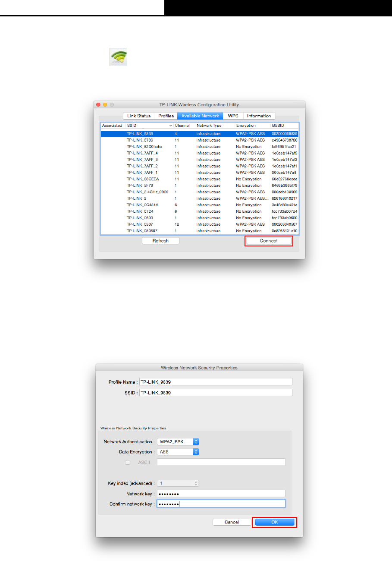Select network TP-LINK_82D0haha
The height and width of the screenshot is (564, 392).
point(200,147)
